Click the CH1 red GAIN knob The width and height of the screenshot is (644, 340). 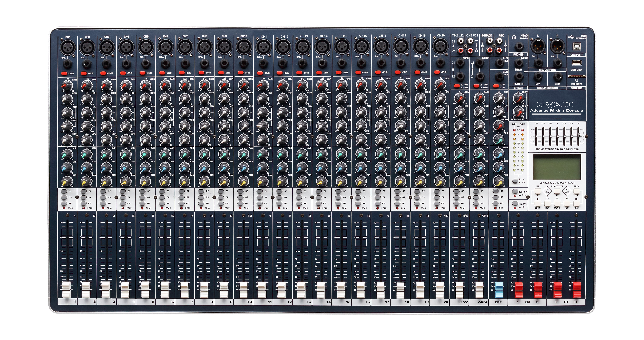(x=67, y=86)
